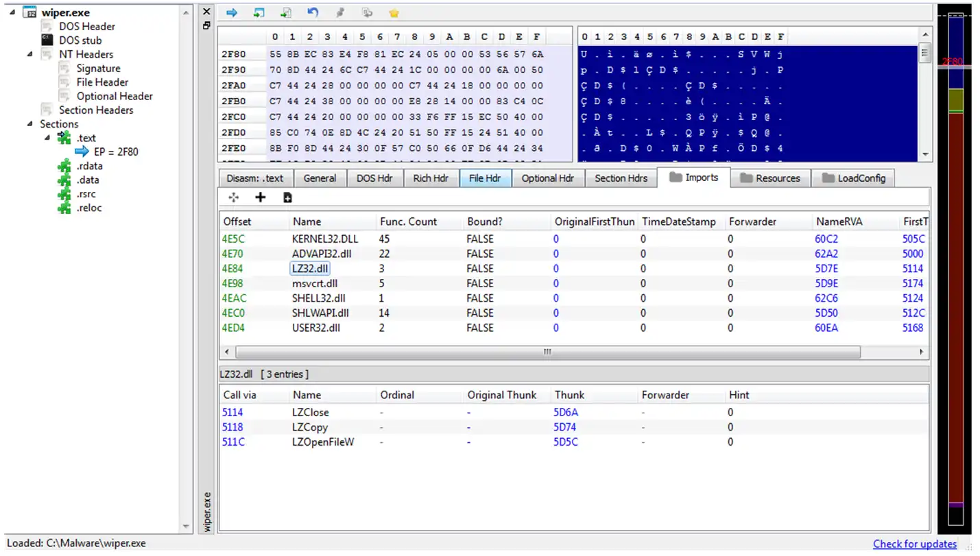The image size is (980, 556).
Task: Select Optional Header in the tree
Action: (x=115, y=96)
